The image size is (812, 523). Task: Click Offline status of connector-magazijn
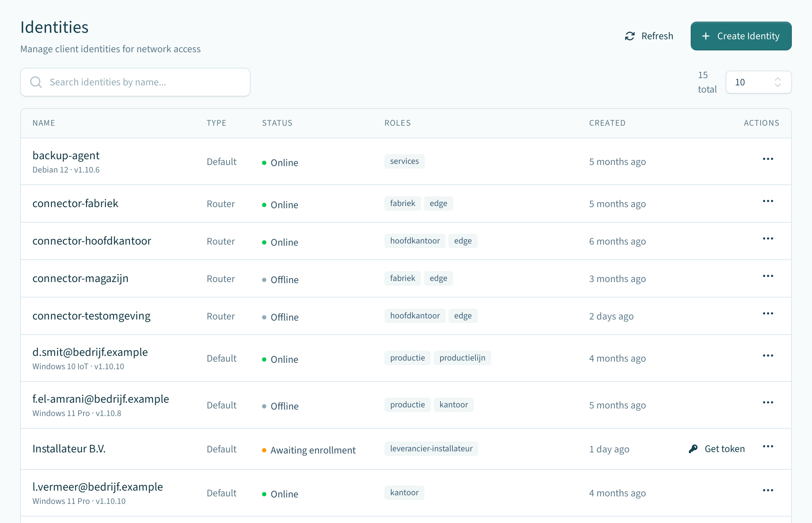[280, 280]
